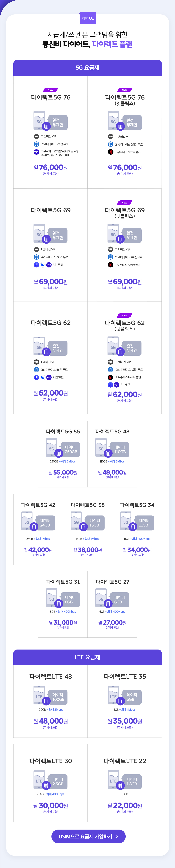Screen dimensions: 175x868
Task: Click the T우주 icon beside T 우주패스 편의점&카페
Action: [36, 152]
